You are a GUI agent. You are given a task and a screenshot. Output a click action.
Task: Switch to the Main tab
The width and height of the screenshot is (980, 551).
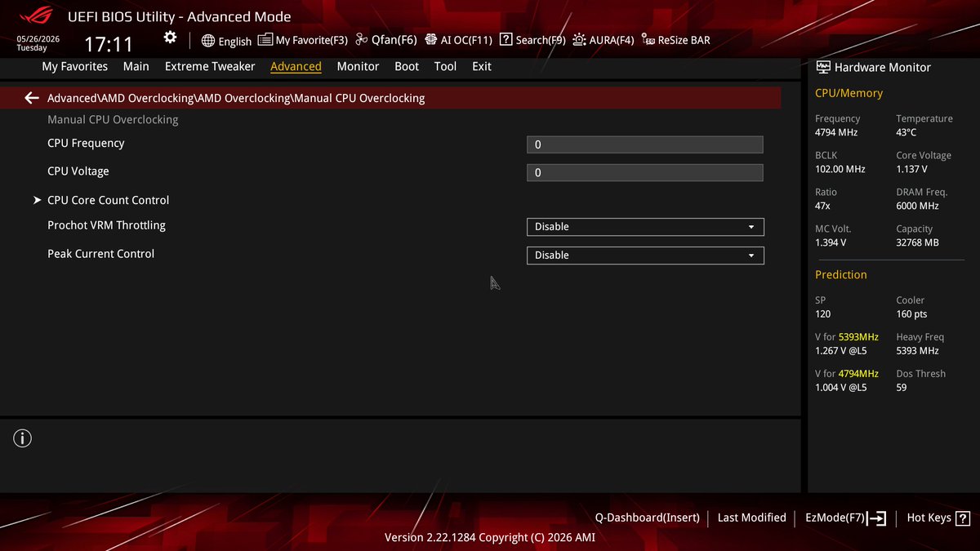136,66
